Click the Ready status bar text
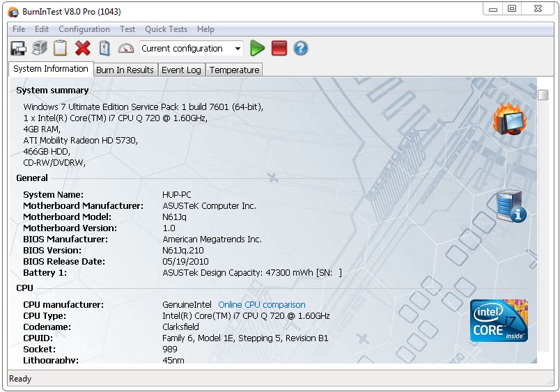 [20, 379]
